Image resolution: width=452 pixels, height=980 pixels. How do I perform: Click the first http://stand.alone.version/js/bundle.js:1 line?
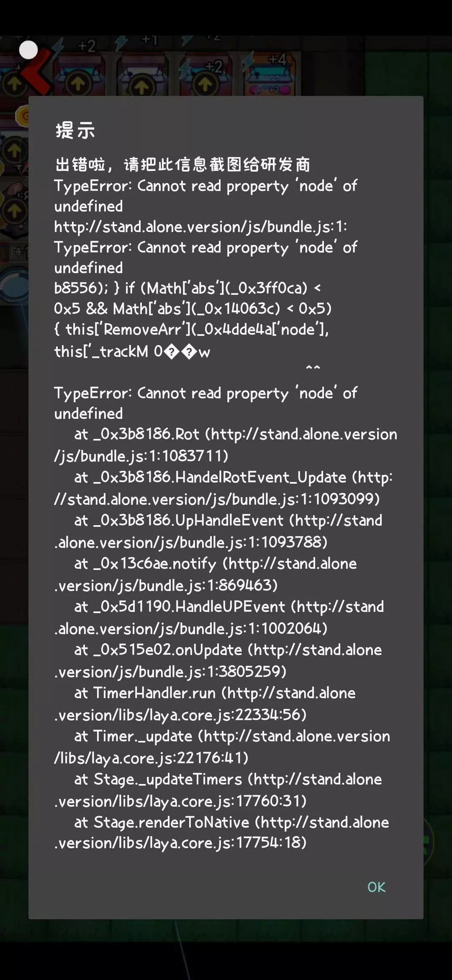[200, 227]
